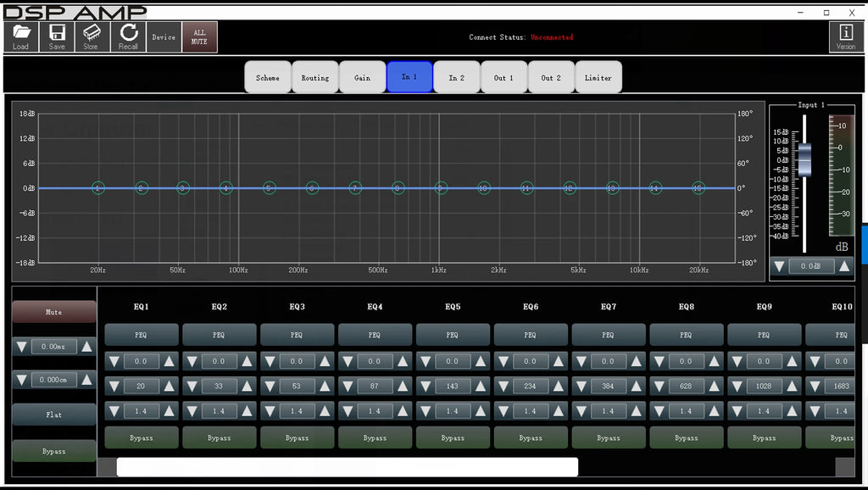Screen dimensions: 868x490
Task: Click the Unconnected status text
Action: coord(552,37)
